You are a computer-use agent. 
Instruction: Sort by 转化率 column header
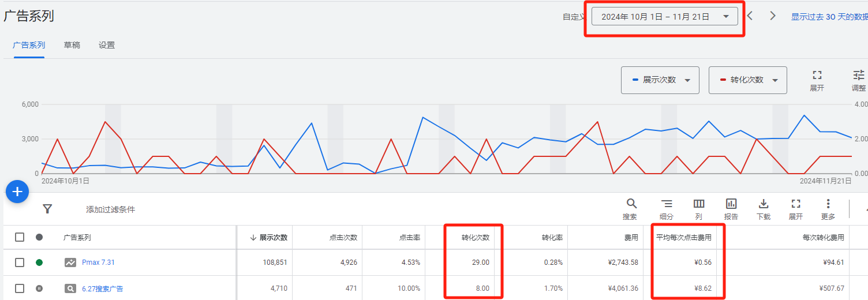point(552,237)
